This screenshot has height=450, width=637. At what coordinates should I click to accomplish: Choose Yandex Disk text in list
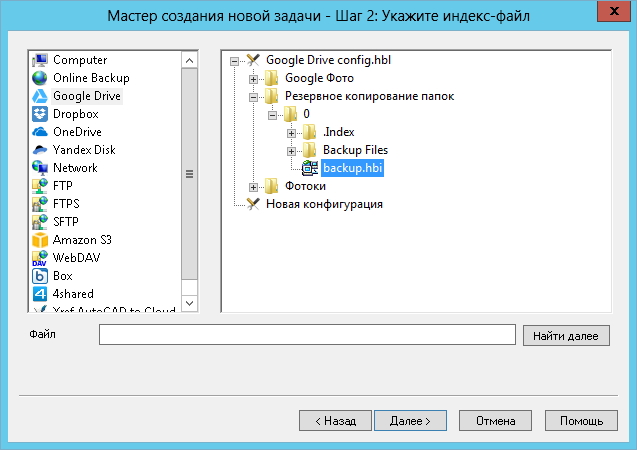84,150
